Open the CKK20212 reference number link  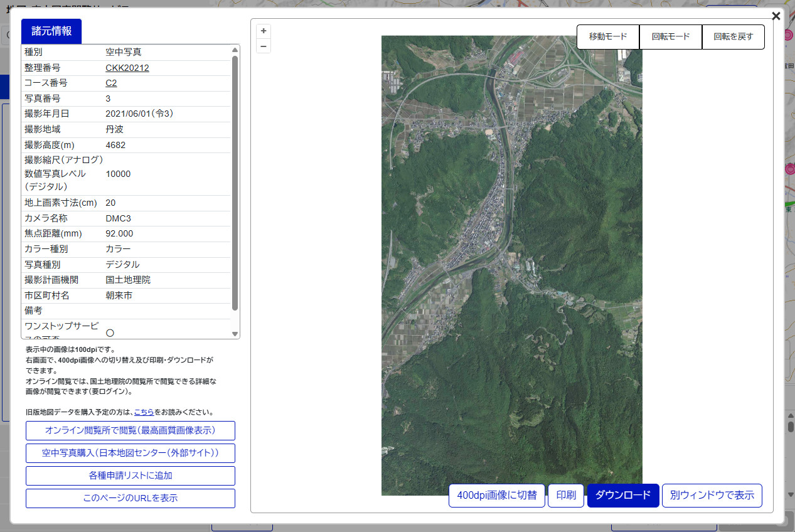(127, 68)
